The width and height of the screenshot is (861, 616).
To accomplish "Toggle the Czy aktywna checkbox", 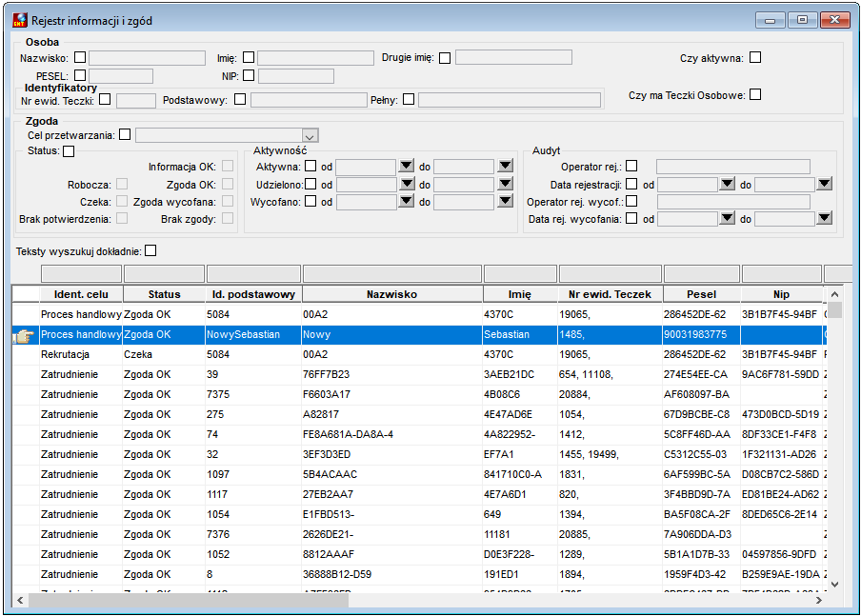I will pyautogui.click(x=755, y=57).
